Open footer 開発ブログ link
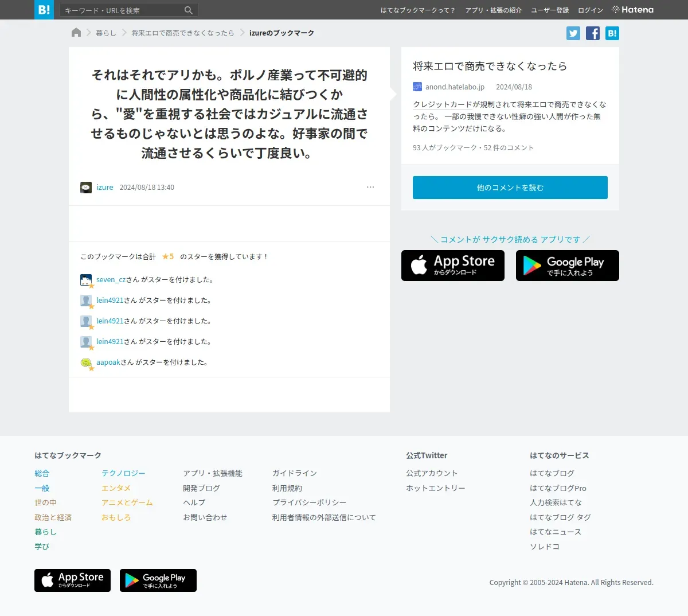 pos(201,488)
